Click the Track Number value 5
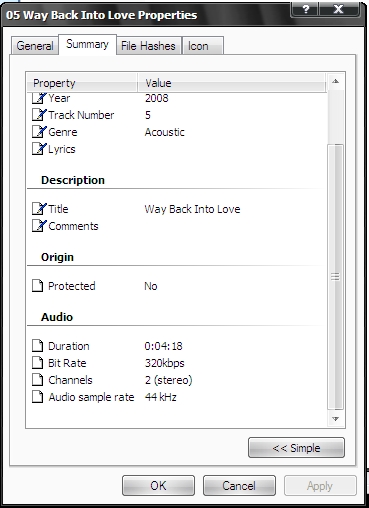 pos(148,115)
